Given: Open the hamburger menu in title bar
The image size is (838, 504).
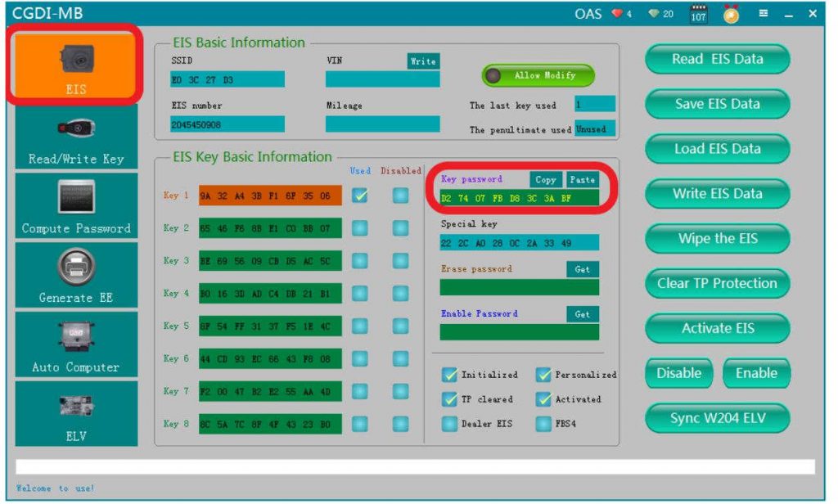Looking at the screenshot, I should (x=764, y=13).
